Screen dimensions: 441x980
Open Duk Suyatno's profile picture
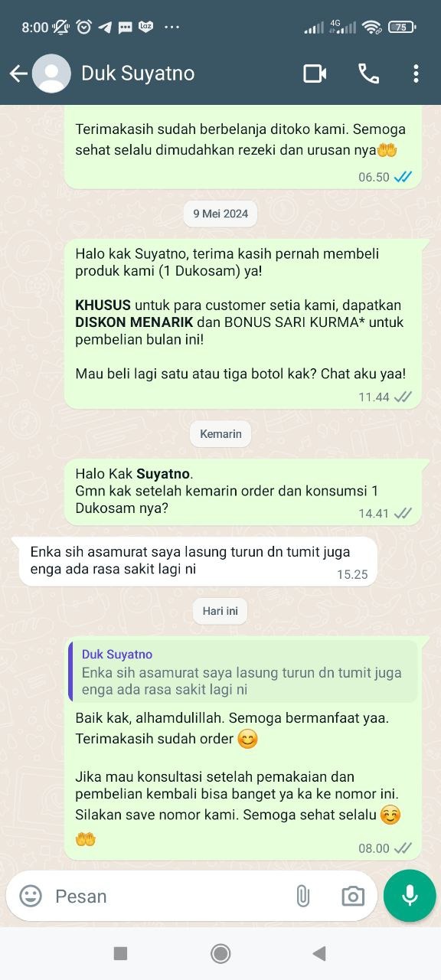(51, 73)
